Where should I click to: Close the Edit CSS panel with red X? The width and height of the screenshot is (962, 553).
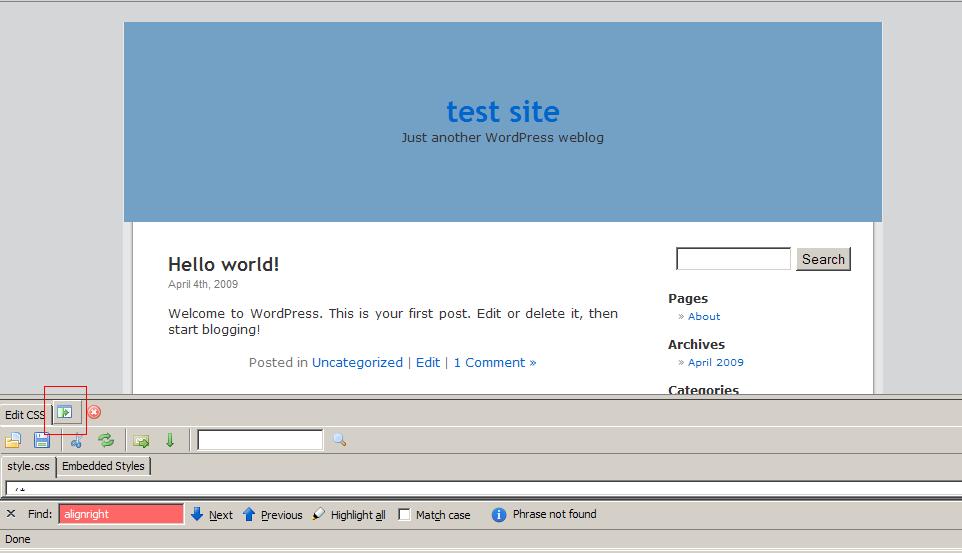(94, 412)
